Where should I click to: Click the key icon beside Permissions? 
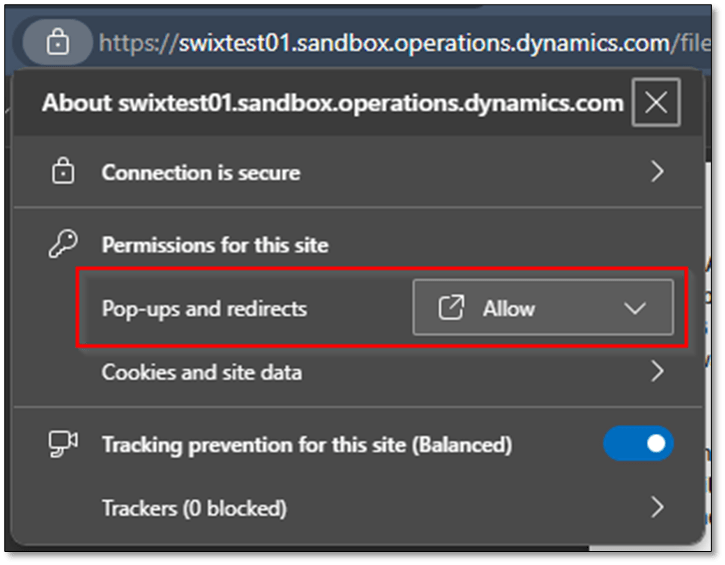[63, 245]
